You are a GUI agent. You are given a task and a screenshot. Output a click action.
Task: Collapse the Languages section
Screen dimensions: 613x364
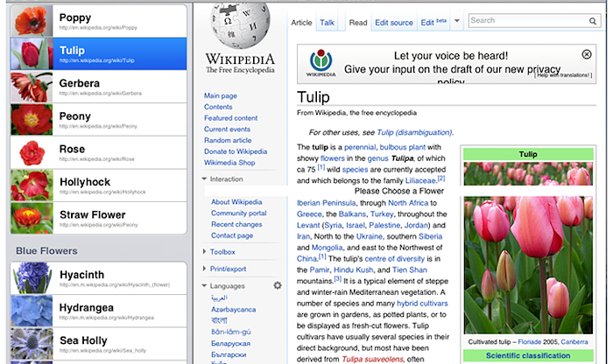pyautogui.click(x=204, y=285)
